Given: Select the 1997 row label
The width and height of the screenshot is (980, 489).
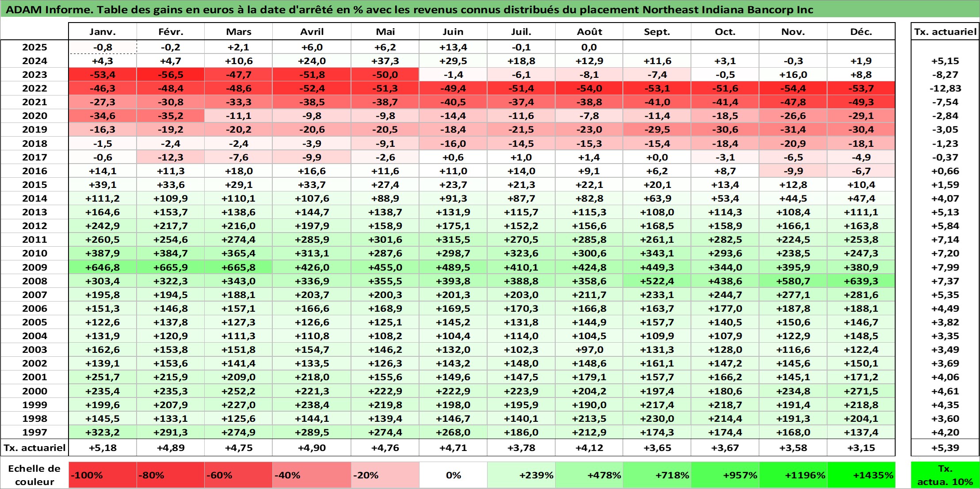Looking at the screenshot, I should [34, 432].
